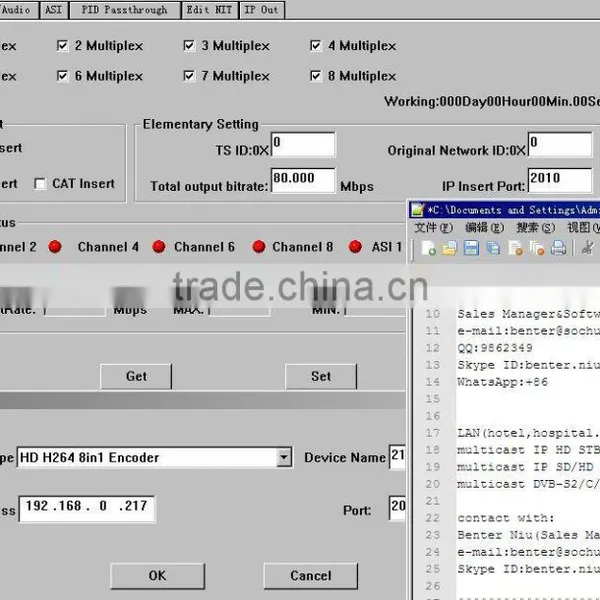Open the 编辑(E) menu in Notepad++
This screenshot has height=600, width=600.
tap(484, 228)
